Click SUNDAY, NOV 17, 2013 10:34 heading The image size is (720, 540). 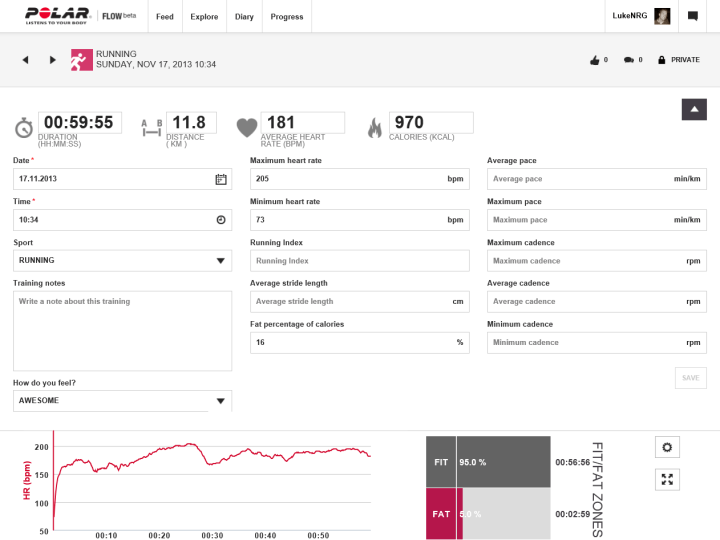point(156,65)
